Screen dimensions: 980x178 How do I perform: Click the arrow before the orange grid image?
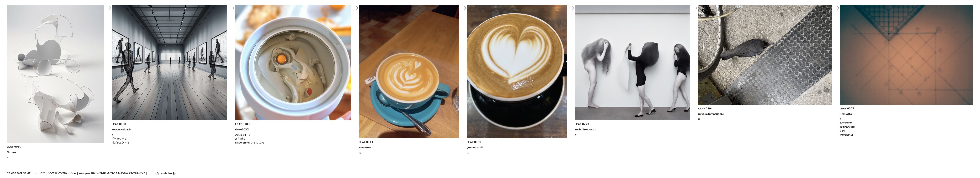coord(836,8)
